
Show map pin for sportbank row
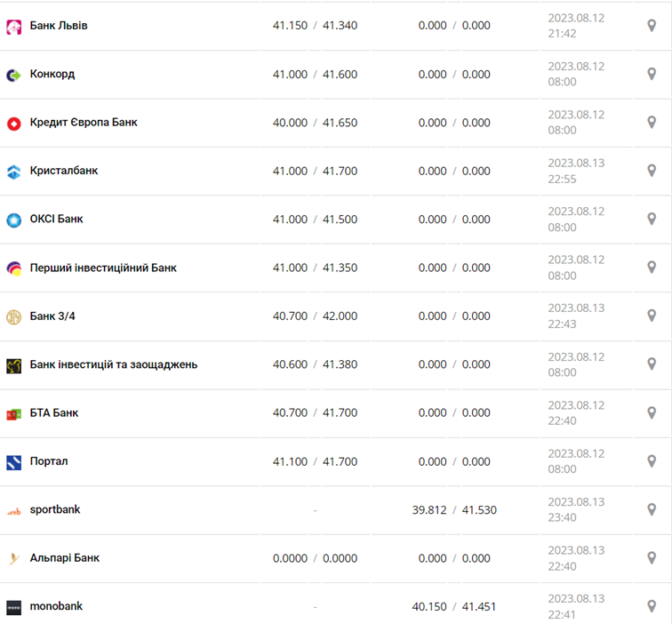click(x=652, y=509)
